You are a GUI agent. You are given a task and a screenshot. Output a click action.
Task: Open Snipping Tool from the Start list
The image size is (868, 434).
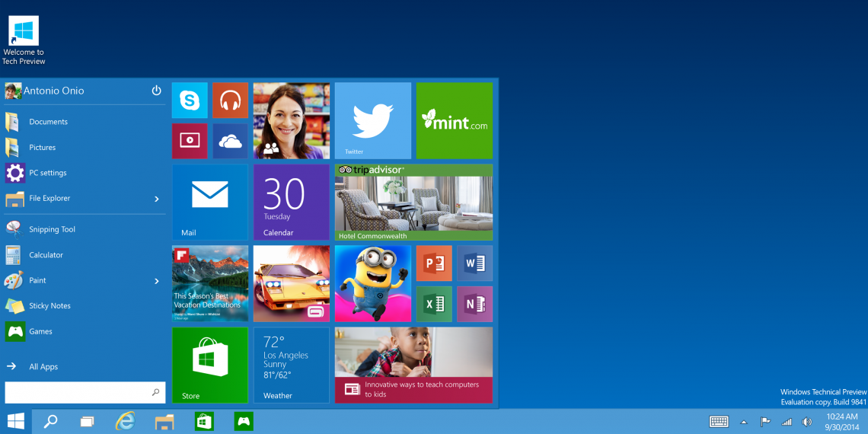pos(52,229)
